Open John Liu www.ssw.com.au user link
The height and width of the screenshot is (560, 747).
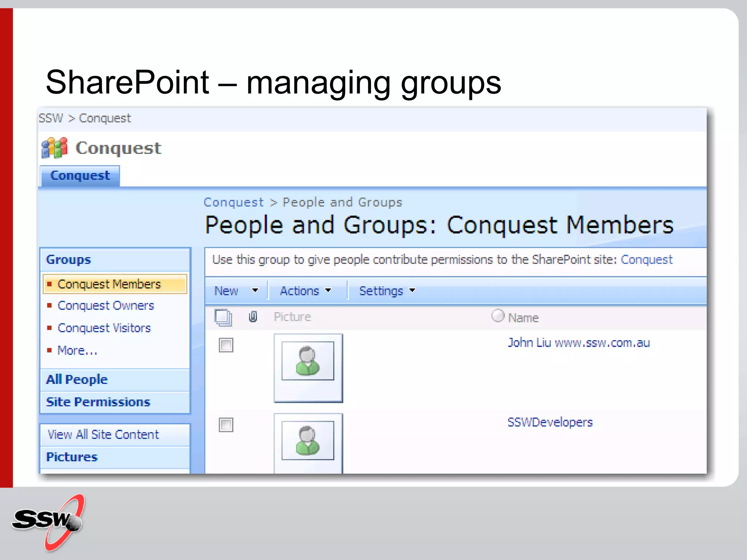point(579,343)
